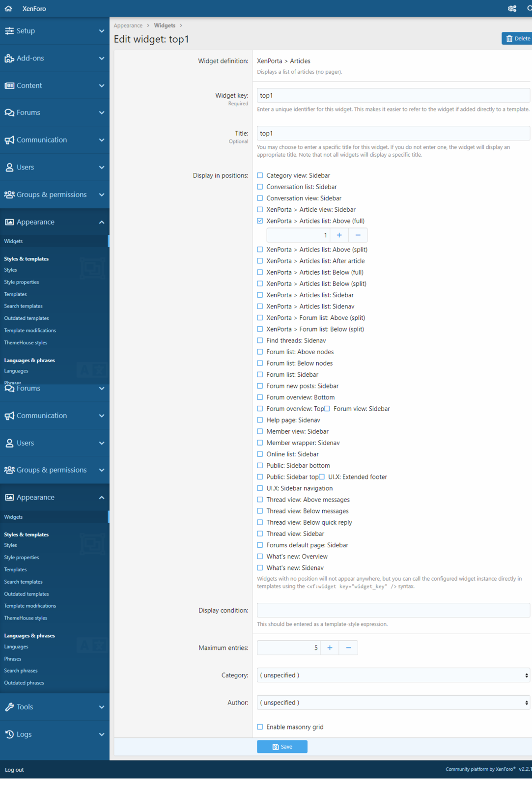Click the Setup sliders icon
This screenshot has width=532, height=786.
coord(9,31)
